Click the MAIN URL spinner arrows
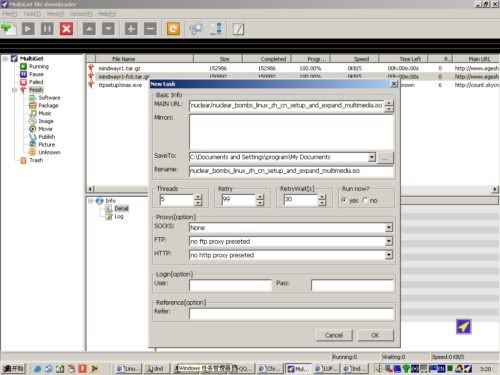Screen dimensions: 500x375 [389, 106]
